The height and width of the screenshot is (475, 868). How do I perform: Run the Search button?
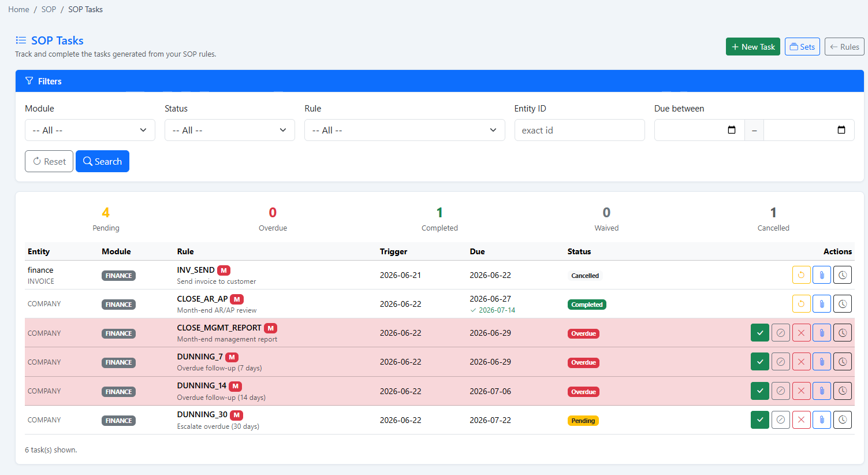click(x=102, y=161)
